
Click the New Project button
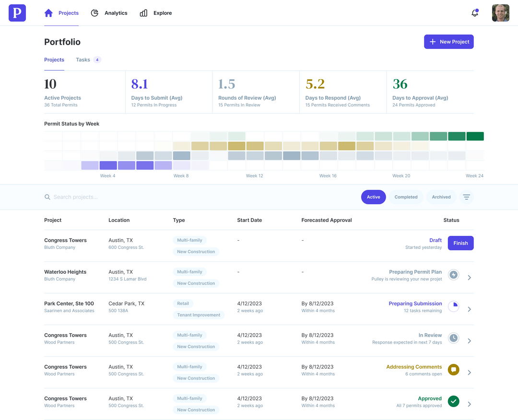(x=448, y=42)
